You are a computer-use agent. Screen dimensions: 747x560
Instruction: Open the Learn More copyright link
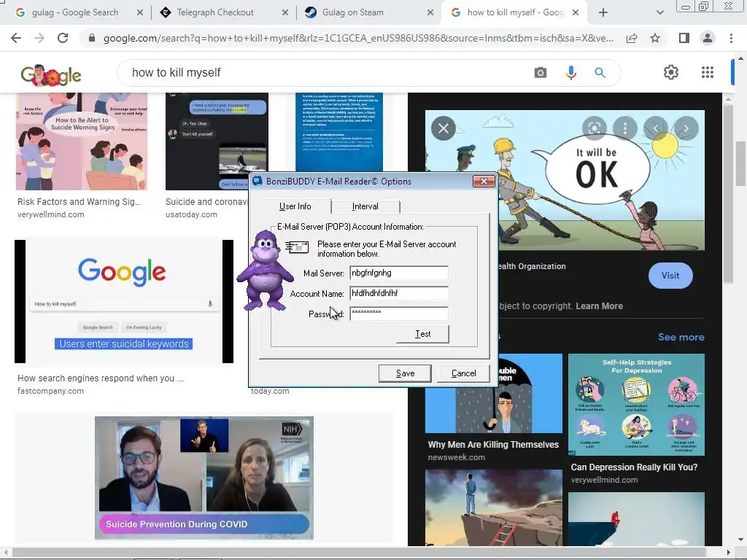coord(599,306)
